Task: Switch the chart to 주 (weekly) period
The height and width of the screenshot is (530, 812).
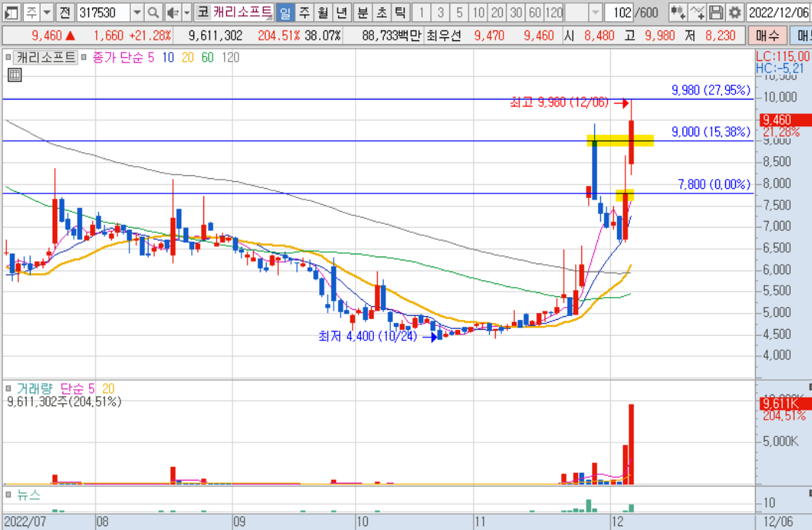Action: click(x=304, y=12)
